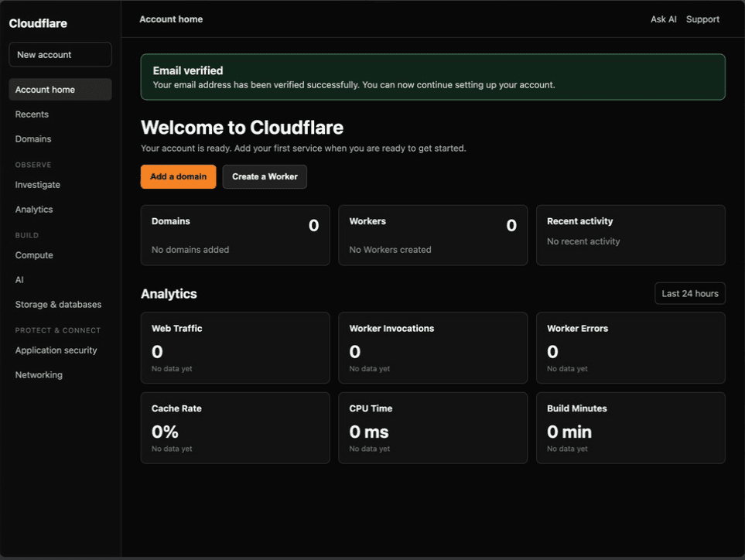Open Investigate under Observe
Viewport: 745px width, 560px height.
[x=38, y=184]
